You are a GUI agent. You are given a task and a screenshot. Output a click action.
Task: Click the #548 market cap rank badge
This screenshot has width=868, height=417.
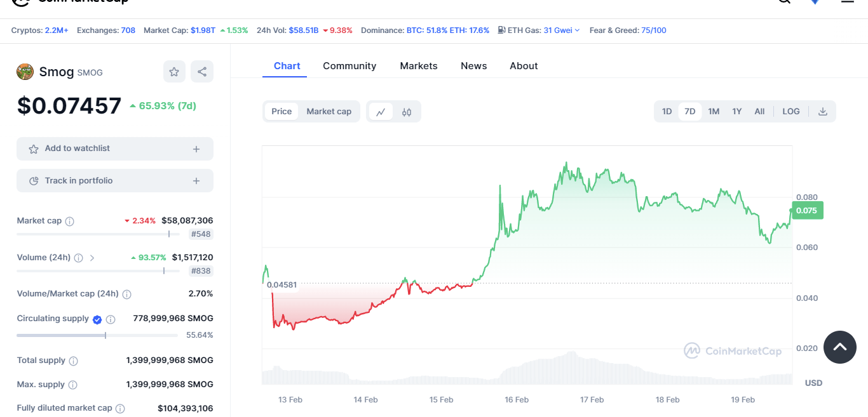click(x=201, y=234)
